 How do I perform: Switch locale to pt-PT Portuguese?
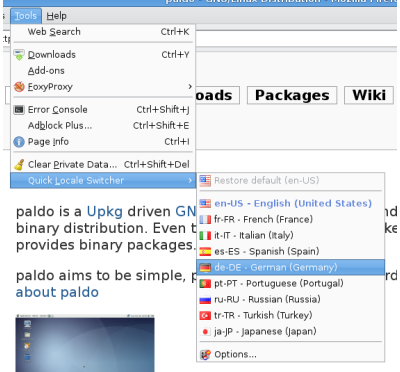290,283
